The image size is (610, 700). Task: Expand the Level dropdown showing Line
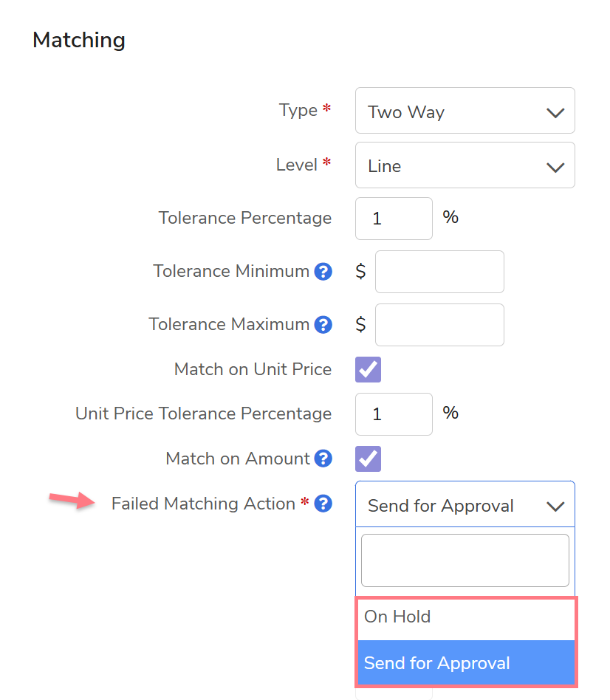point(464,166)
